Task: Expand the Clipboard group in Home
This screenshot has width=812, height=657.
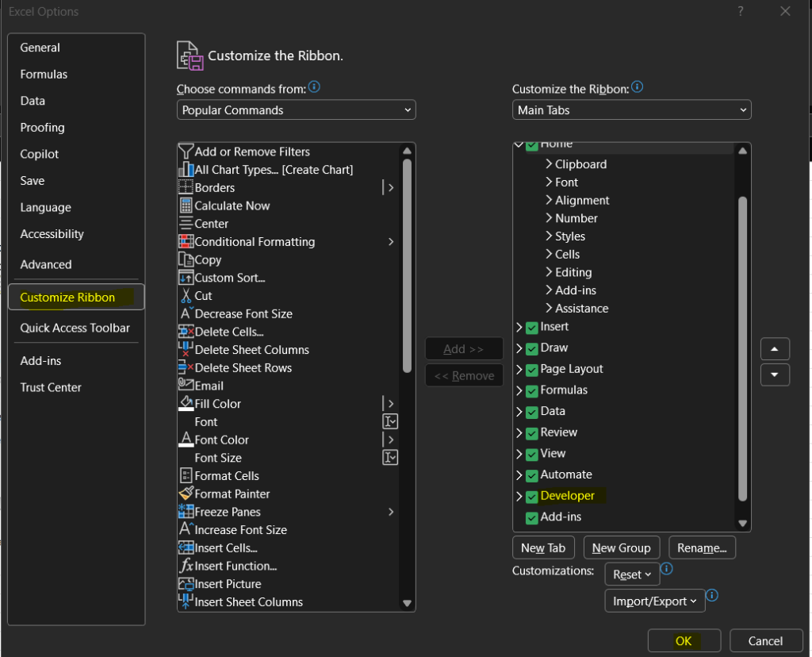Action: tap(549, 164)
